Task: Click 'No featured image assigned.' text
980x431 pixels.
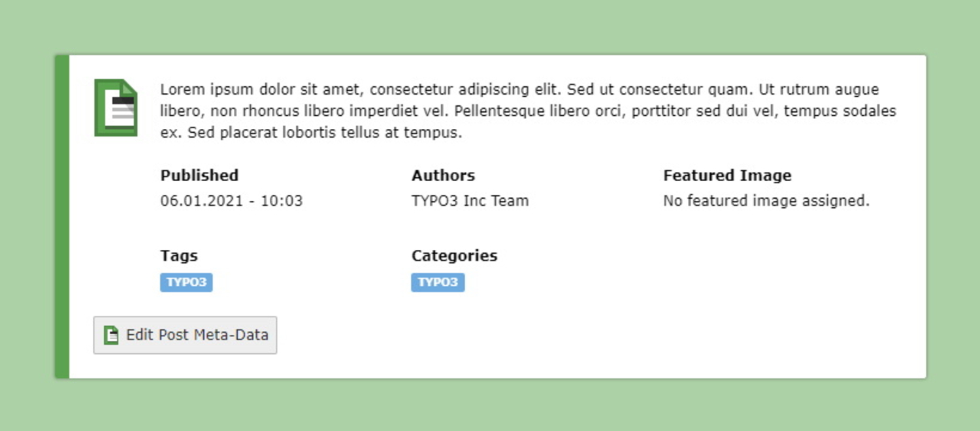Action: pos(766,201)
